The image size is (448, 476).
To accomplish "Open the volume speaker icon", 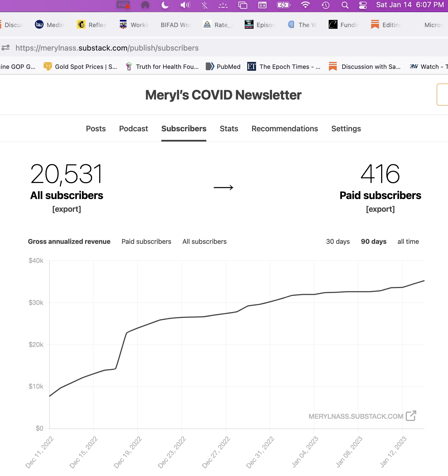I will tap(185, 5).
